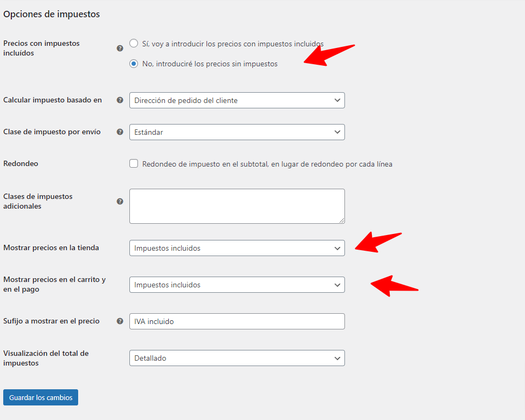Click help icon beside Precios con impuestos incluídos
The width and height of the screenshot is (525, 420).
120,48
